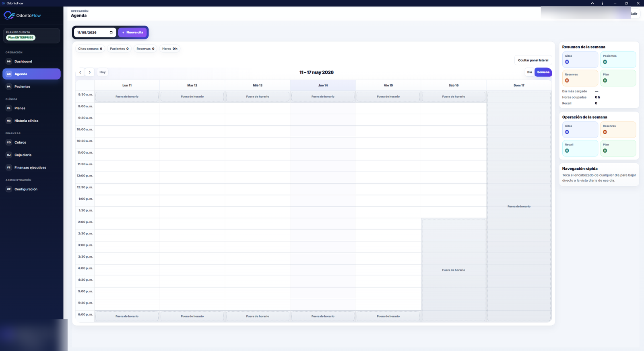This screenshot has height=351, width=644.
Task: Open day view via Vie 15 header
Action: (x=388, y=85)
